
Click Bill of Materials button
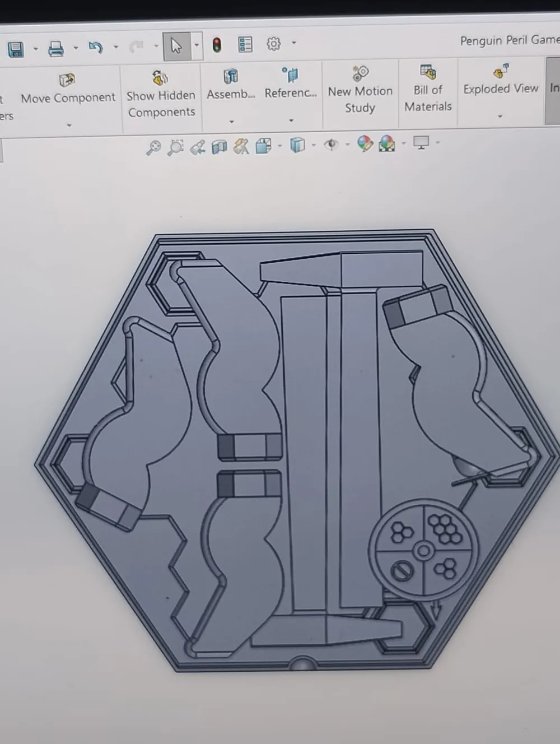[428, 89]
